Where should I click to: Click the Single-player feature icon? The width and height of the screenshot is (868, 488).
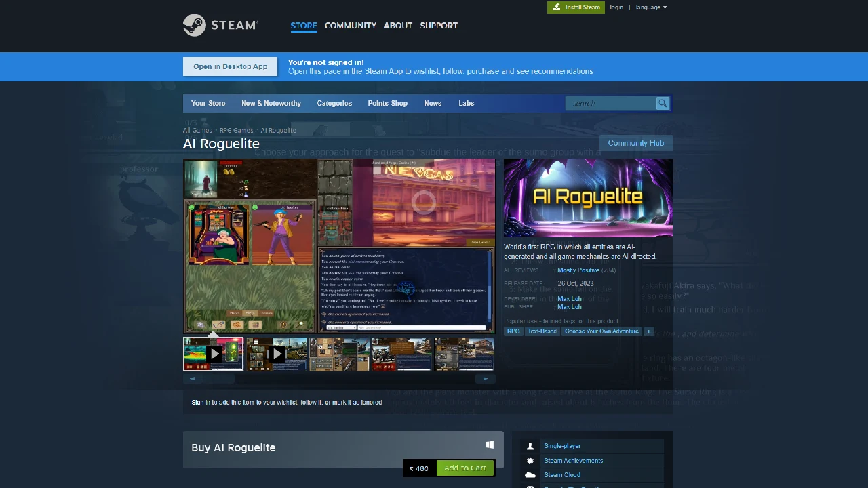(x=530, y=446)
